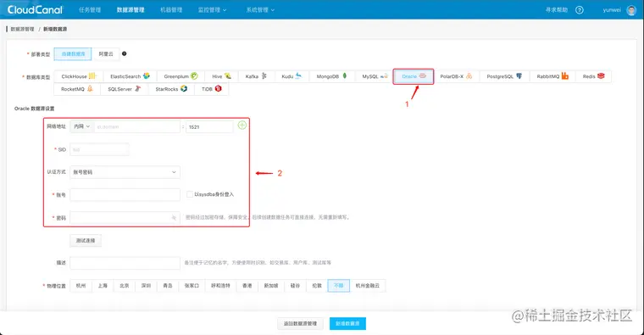
Task: Click the CloudCanal logo
Action: click(x=35, y=9)
